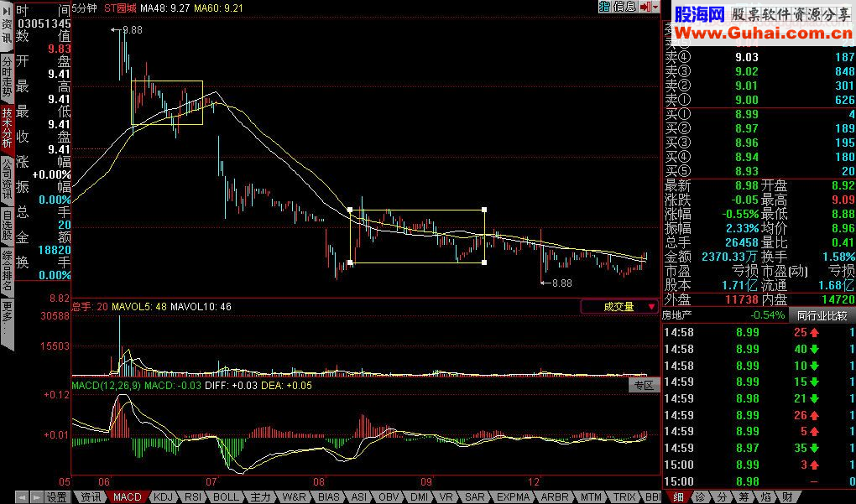Switch to 分时走势 sidebar tab
The image size is (856, 504).
(x=6, y=76)
